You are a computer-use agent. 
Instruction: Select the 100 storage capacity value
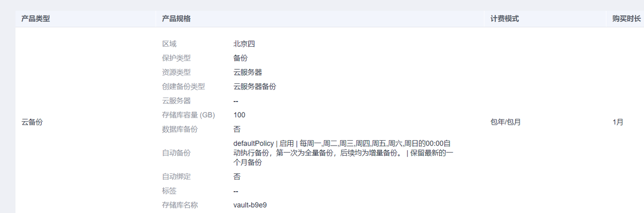coord(239,115)
